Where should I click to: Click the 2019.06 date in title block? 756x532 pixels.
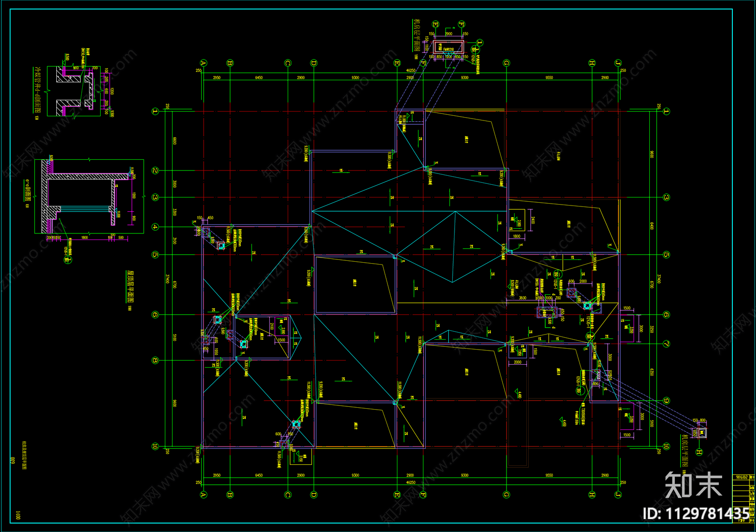[x=741, y=477]
